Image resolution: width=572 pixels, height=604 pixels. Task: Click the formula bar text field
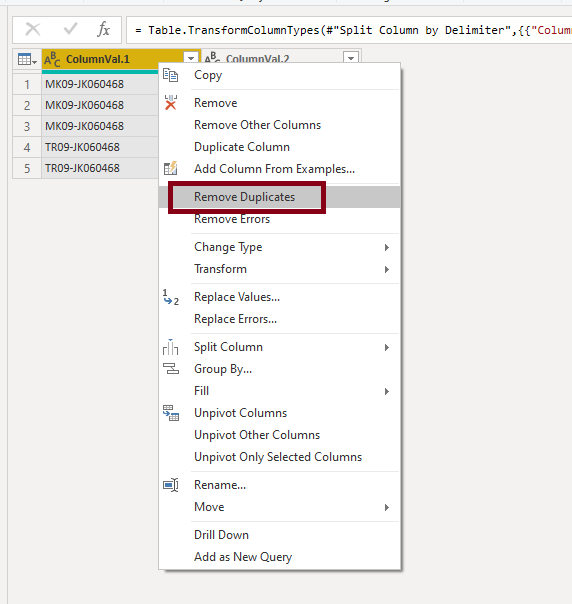[349, 30]
